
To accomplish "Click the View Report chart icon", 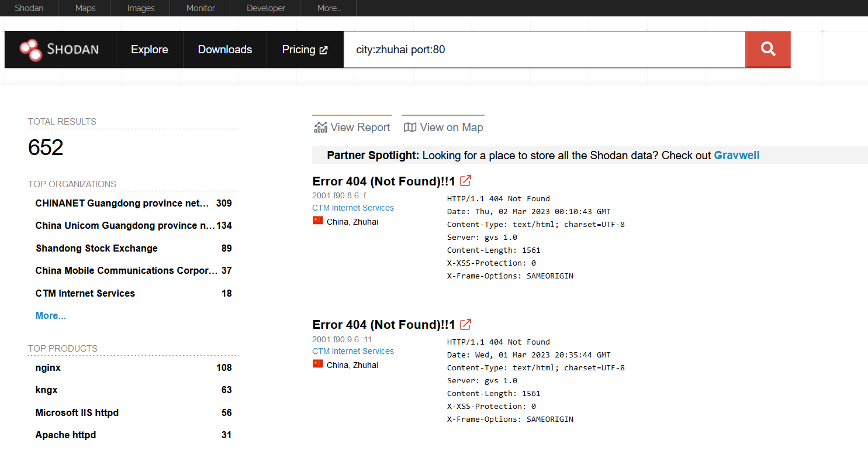I will tap(320, 127).
